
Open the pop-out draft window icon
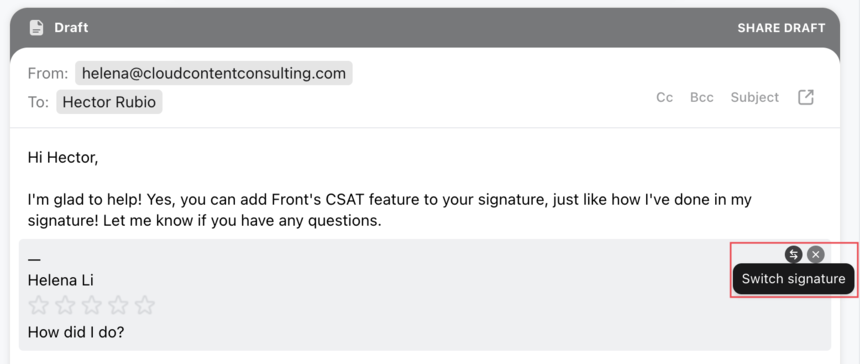(806, 98)
